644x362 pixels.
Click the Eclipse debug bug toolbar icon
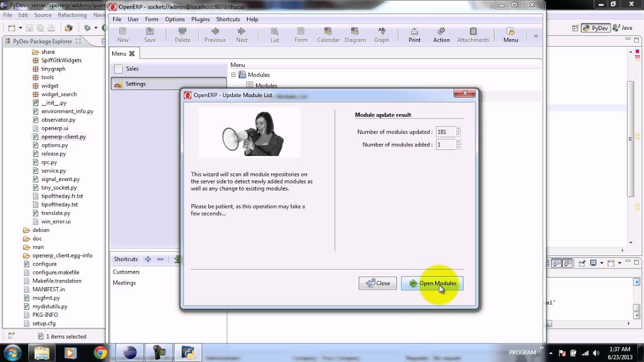88,28
